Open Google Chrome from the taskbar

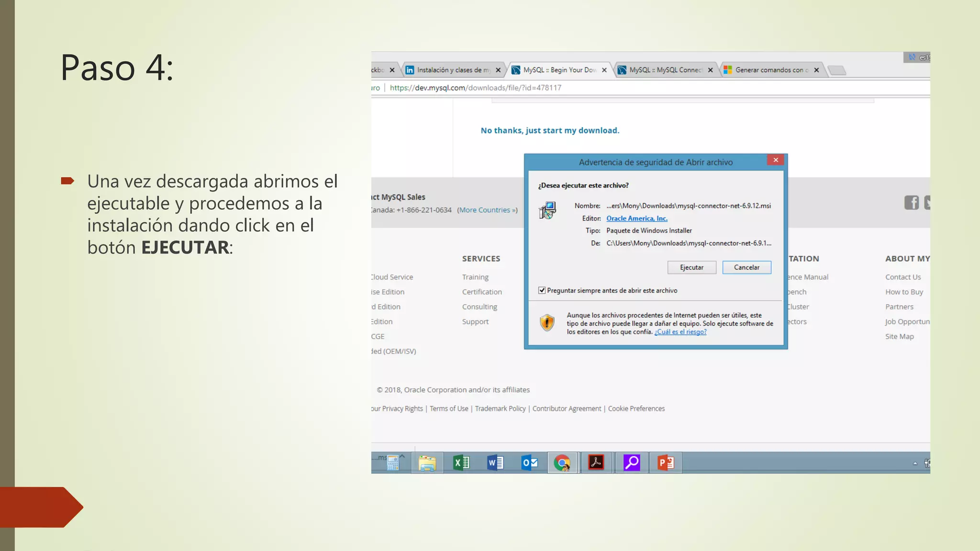point(563,463)
